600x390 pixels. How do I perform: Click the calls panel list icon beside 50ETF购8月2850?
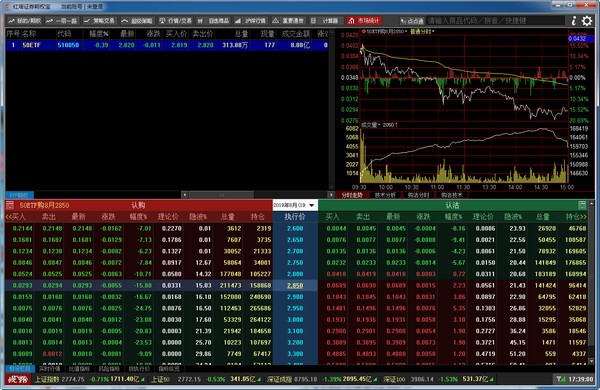pyautogui.click(x=10, y=205)
